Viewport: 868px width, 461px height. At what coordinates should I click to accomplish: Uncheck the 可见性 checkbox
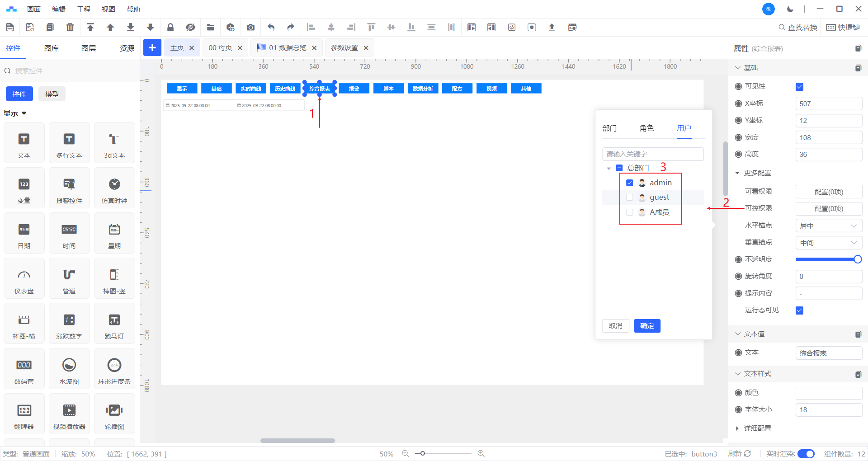coord(799,87)
